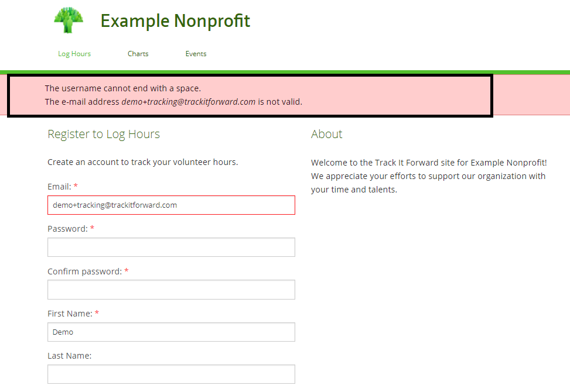Click into the Confirm password field
This screenshot has height=392, width=570.
coord(171,290)
